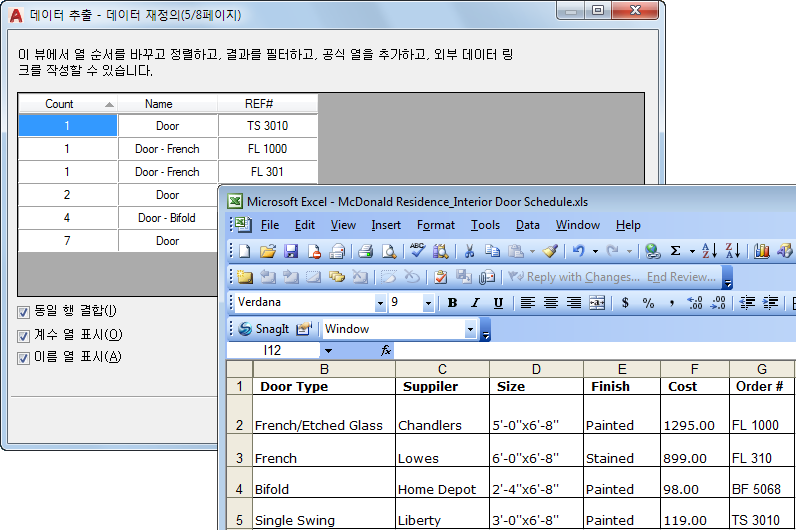This screenshot has height=530, width=796.
Task: Click the Decrease Decimal icon
Action: (x=718, y=303)
